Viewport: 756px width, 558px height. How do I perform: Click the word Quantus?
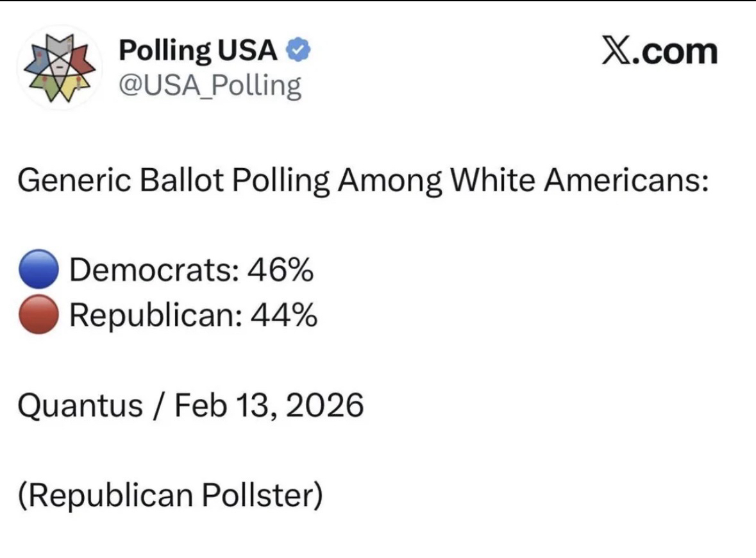click(80, 405)
